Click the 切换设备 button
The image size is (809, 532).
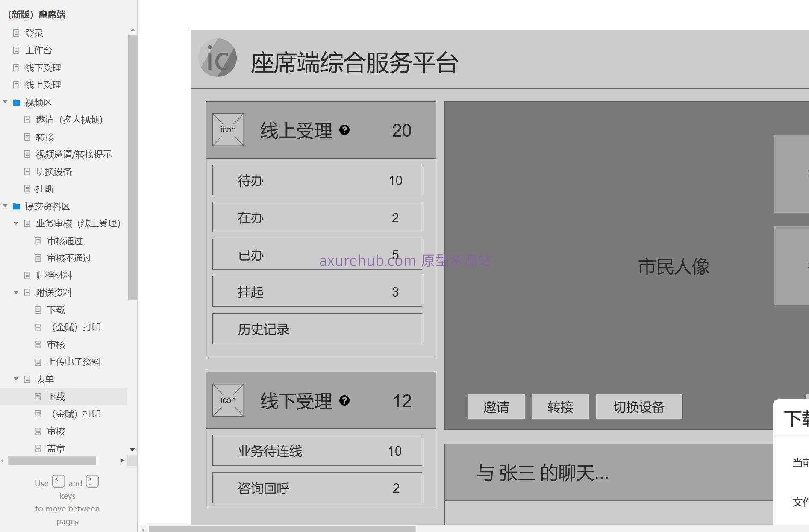[638, 407]
